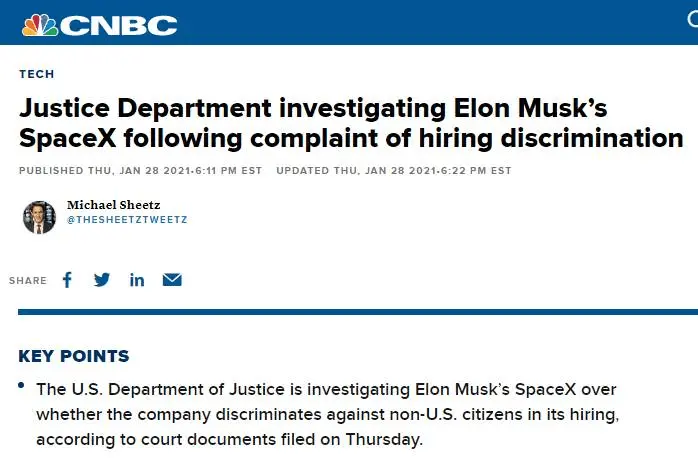Share the article on LinkedIn
The image size is (698, 458).
(137, 280)
